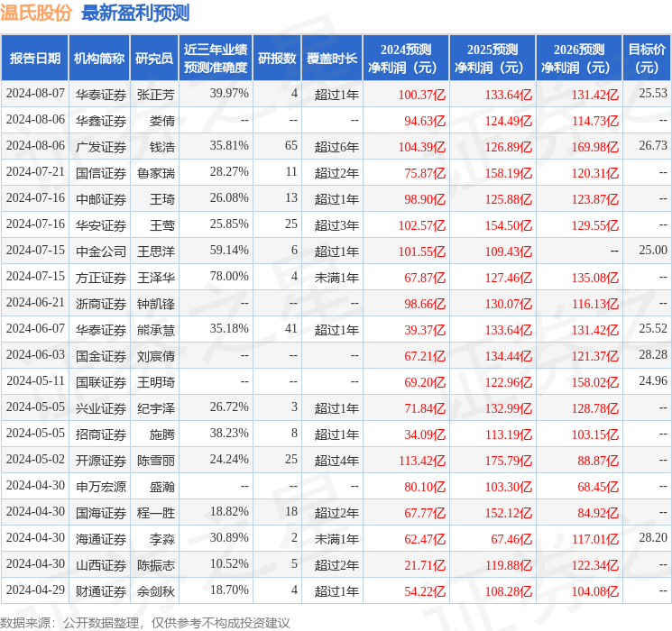Click date 2024-04-29
This screenshot has height=631, width=672.
35,590
